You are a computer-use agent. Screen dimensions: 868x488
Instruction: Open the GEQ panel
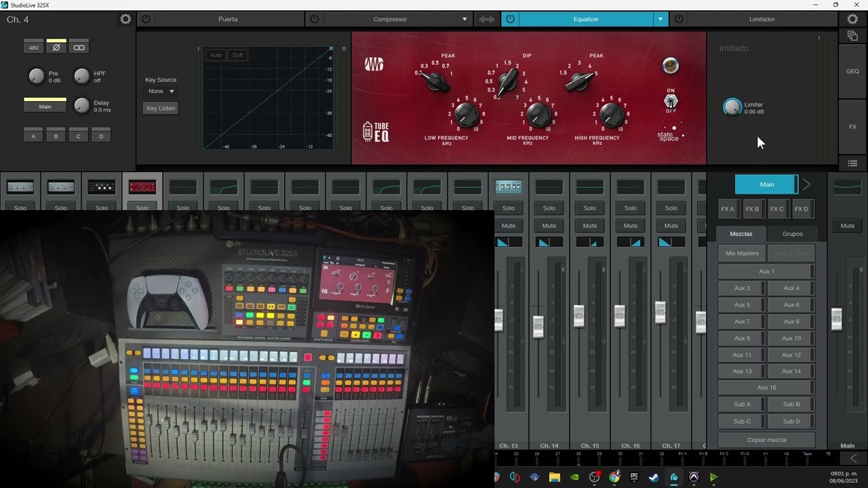tap(852, 71)
